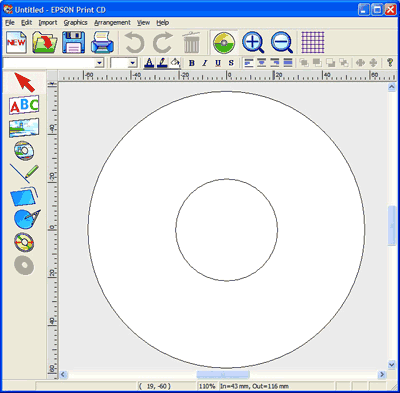Select the background picture tool
Viewport: 400px width, 393px height.
pos(24,128)
